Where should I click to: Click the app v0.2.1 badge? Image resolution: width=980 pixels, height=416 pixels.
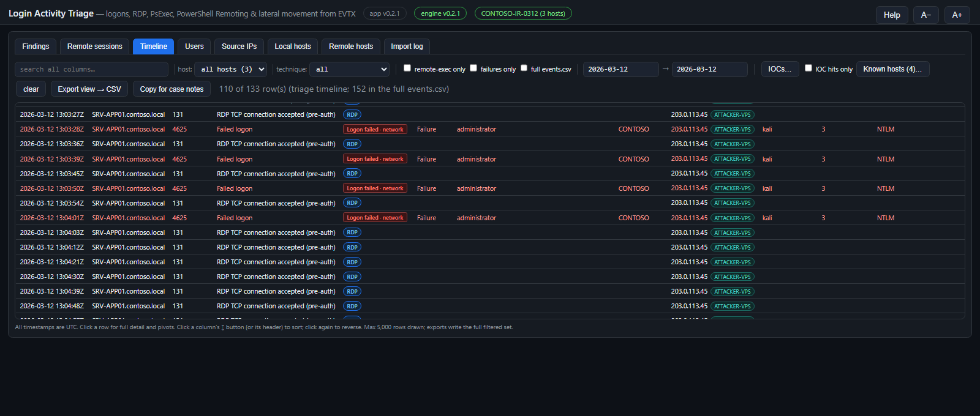point(385,13)
